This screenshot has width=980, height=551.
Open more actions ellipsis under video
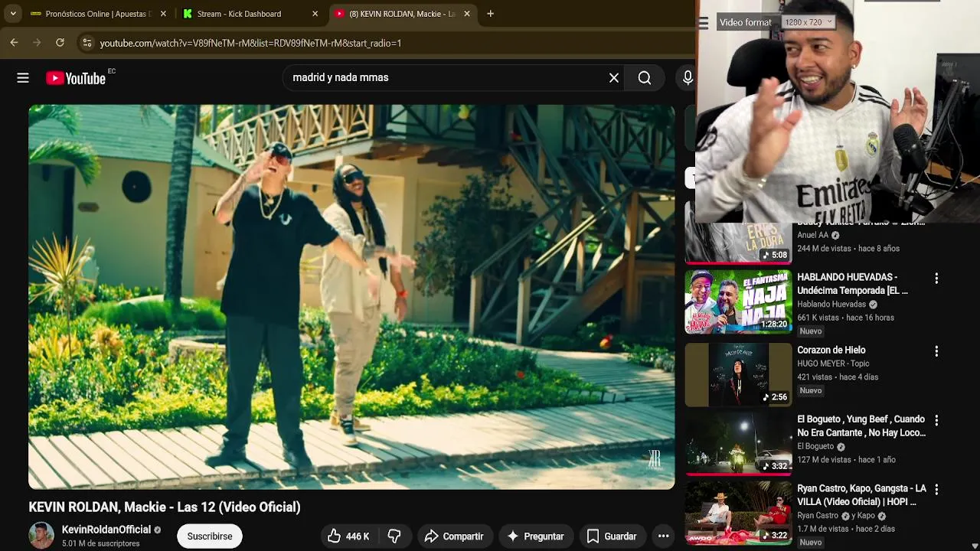point(664,536)
